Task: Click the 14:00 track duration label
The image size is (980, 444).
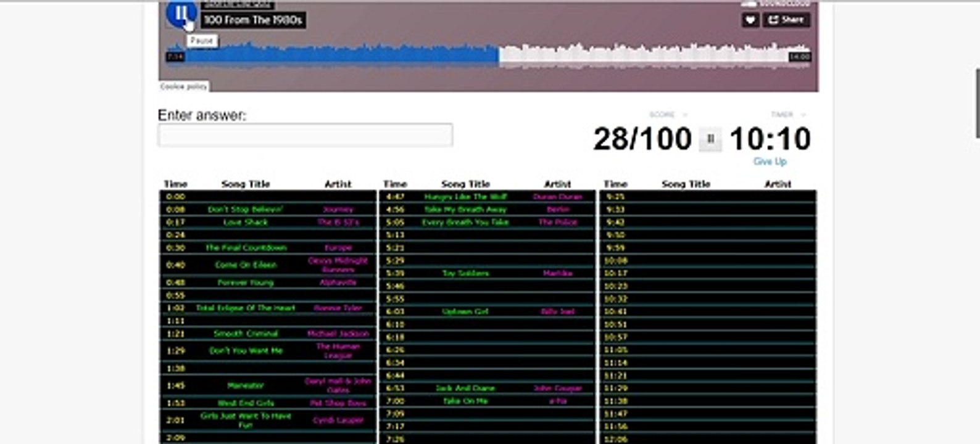Action: point(799,57)
